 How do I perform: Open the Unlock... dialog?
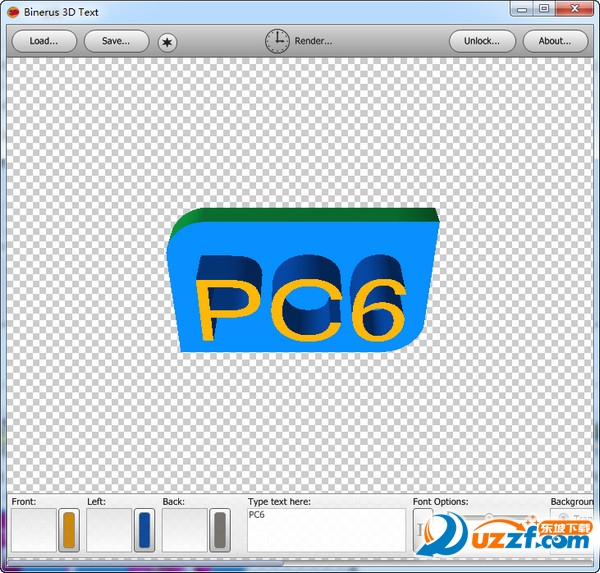pyautogui.click(x=482, y=41)
